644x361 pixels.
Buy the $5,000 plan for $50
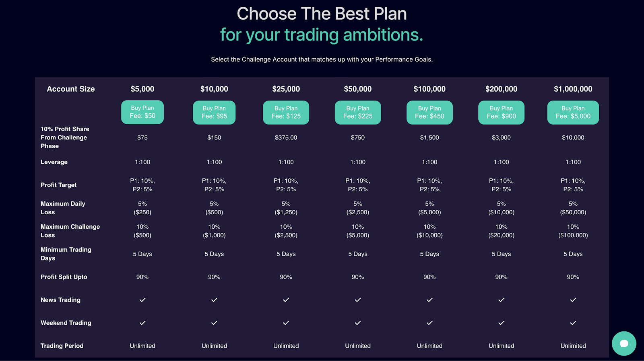click(142, 112)
